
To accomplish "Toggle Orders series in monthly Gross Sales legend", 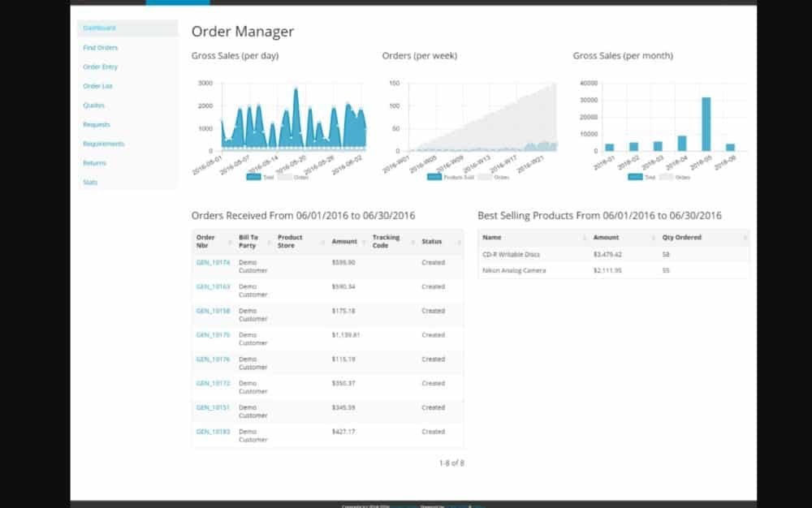I will [677, 176].
